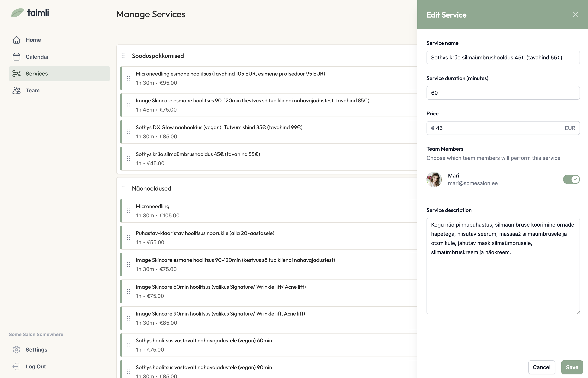Save the edited service
The image size is (588, 378).
pos(572,367)
